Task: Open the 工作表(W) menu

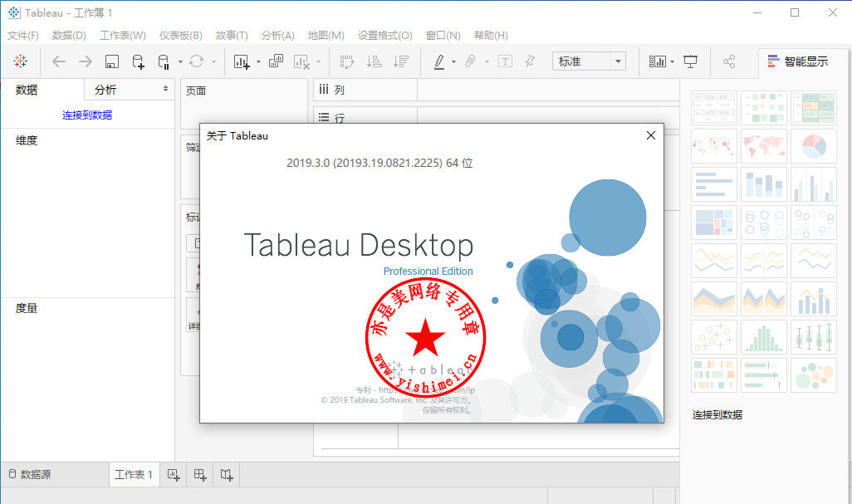Action: tap(123, 36)
